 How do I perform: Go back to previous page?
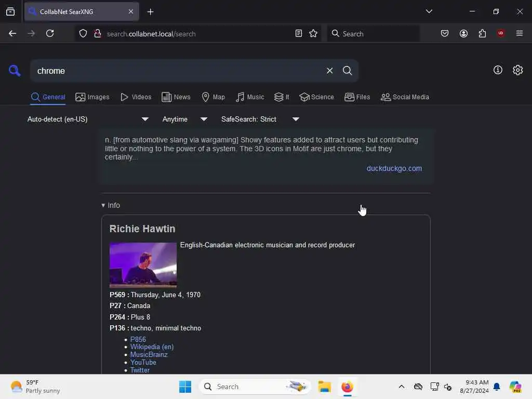tap(12, 33)
